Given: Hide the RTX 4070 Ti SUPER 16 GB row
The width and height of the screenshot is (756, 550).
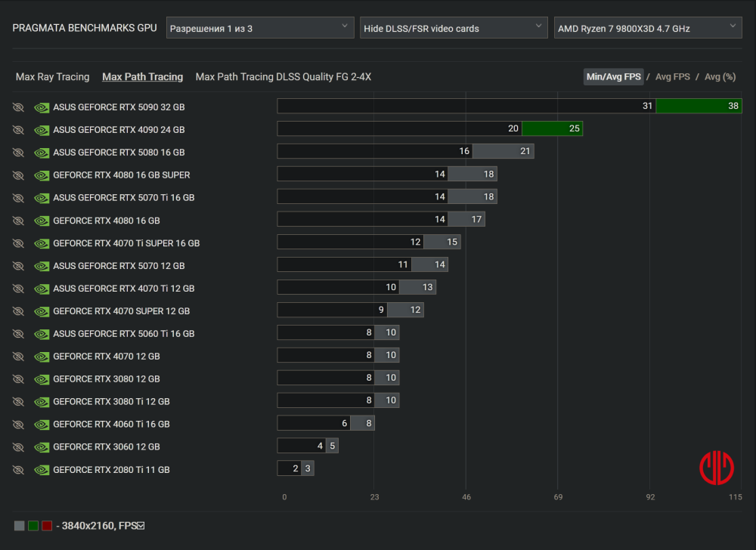Looking at the screenshot, I should pos(18,243).
